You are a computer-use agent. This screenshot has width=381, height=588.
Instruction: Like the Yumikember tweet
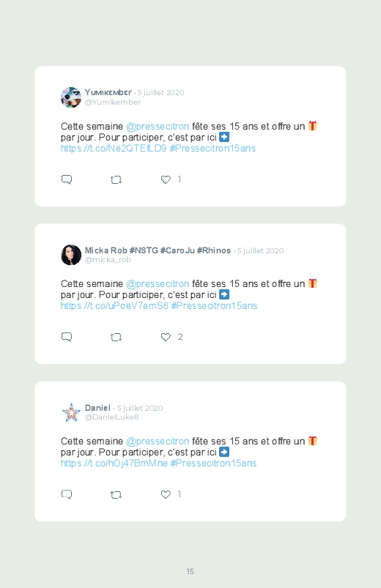point(166,179)
